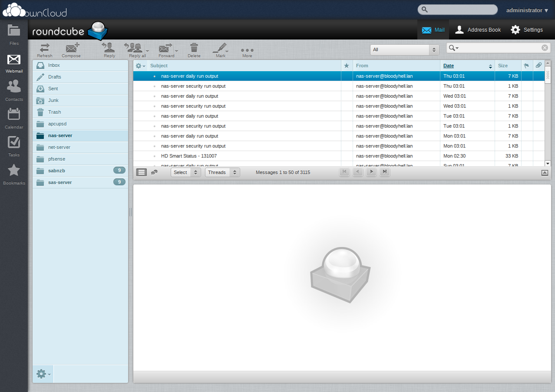Open folder actions gear menu
Screen dimensions: 555x392
43,374
